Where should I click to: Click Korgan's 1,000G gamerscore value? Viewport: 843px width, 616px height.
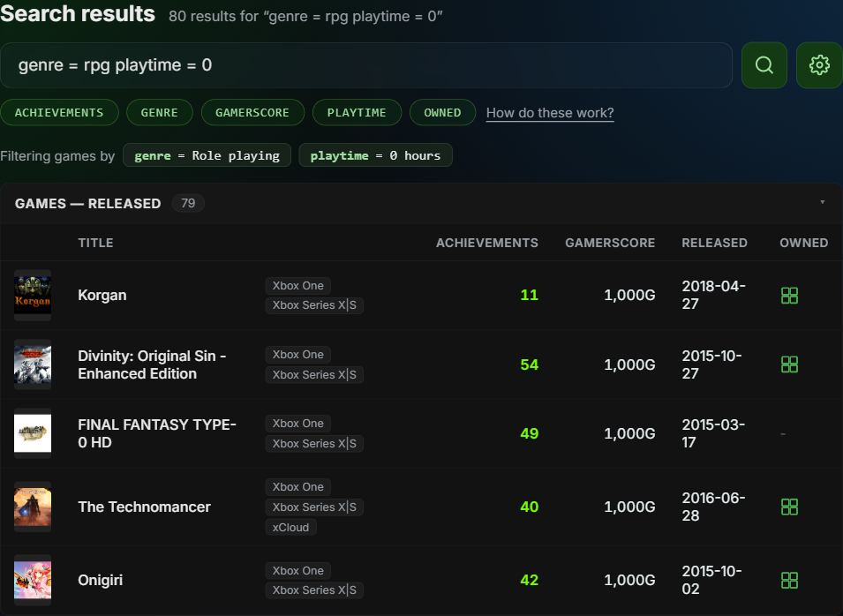[629, 295]
